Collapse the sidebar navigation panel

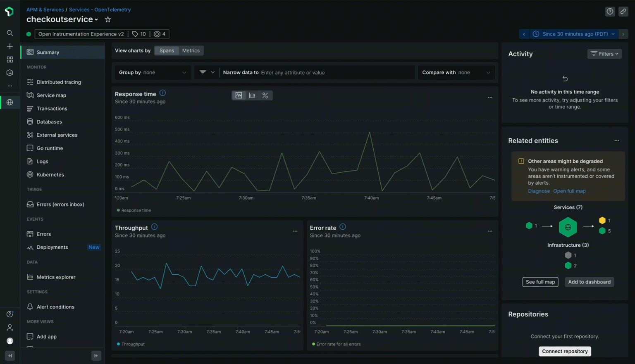96,356
